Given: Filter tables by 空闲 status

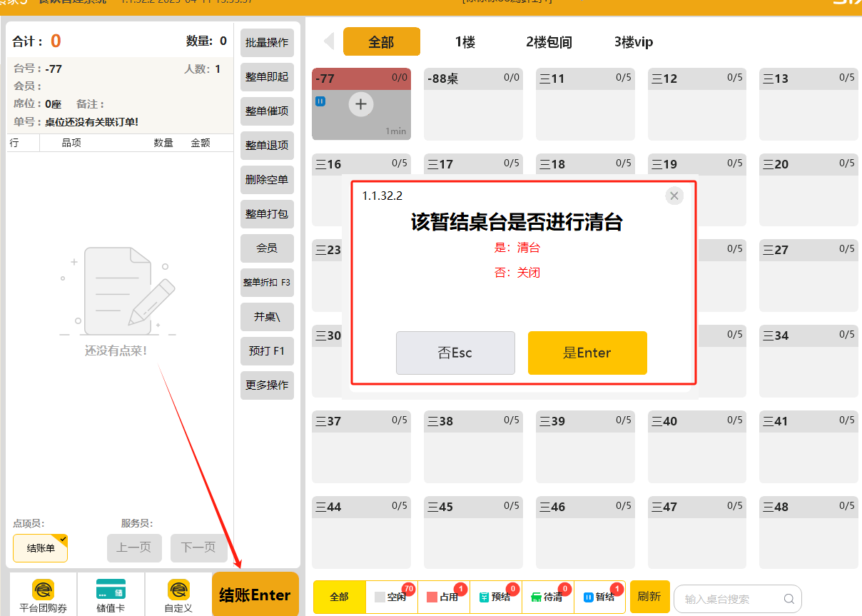Looking at the screenshot, I should pos(392,597).
